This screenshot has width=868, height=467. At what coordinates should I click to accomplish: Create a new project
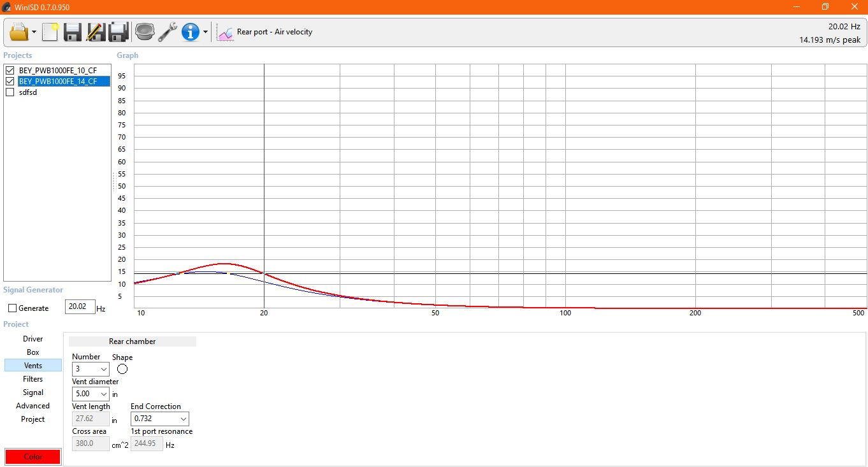50,31
